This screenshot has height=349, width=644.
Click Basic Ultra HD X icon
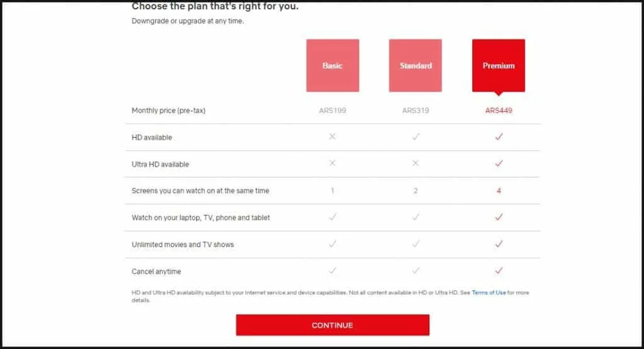click(x=332, y=163)
